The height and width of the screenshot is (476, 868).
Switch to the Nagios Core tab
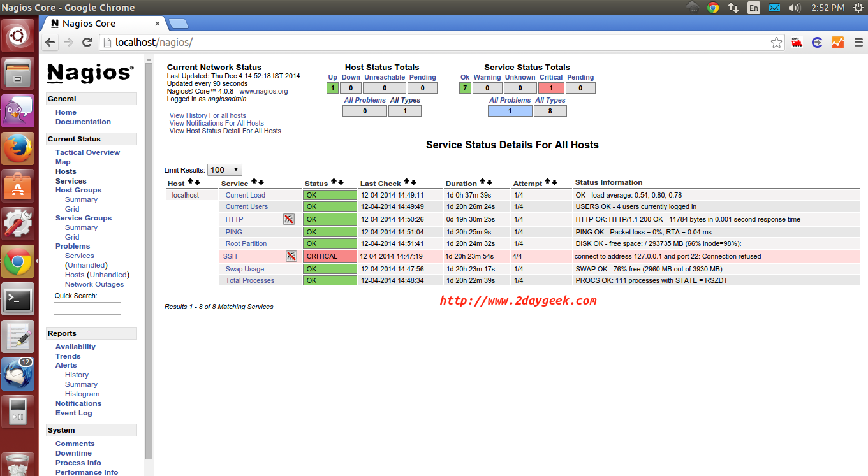103,24
